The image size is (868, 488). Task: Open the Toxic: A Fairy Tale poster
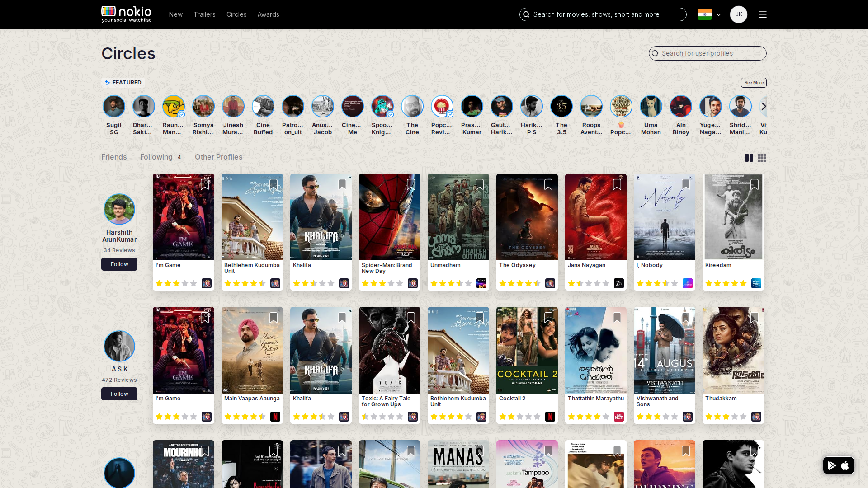click(390, 350)
